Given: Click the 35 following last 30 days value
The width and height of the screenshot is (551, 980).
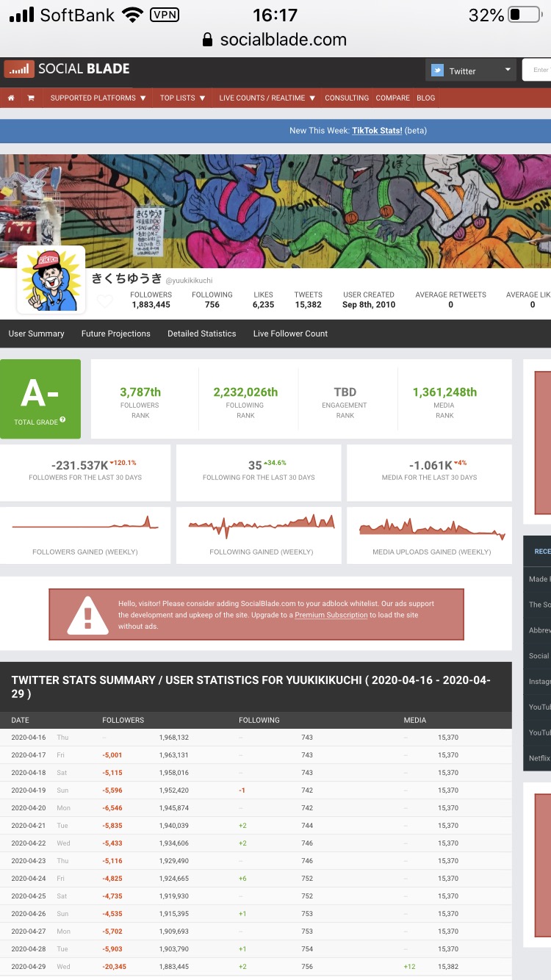Looking at the screenshot, I should [x=255, y=465].
